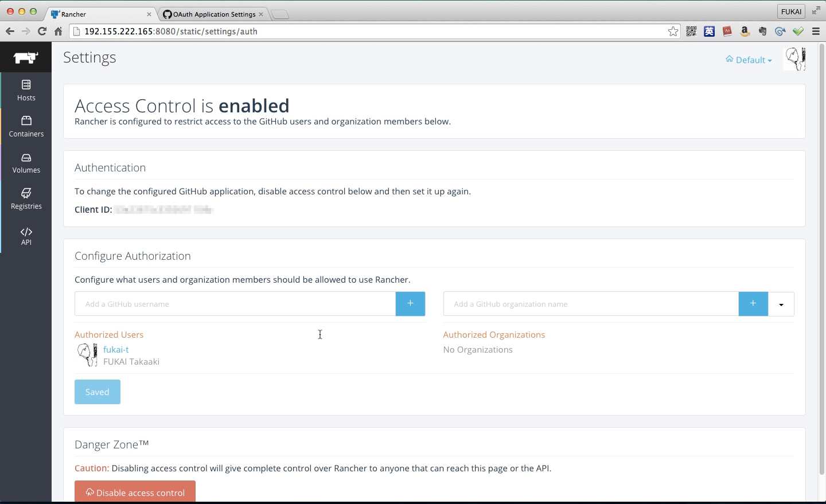Open fukai-t user link
The height and width of the screenshot is (504, 826).
click(116, 349)
